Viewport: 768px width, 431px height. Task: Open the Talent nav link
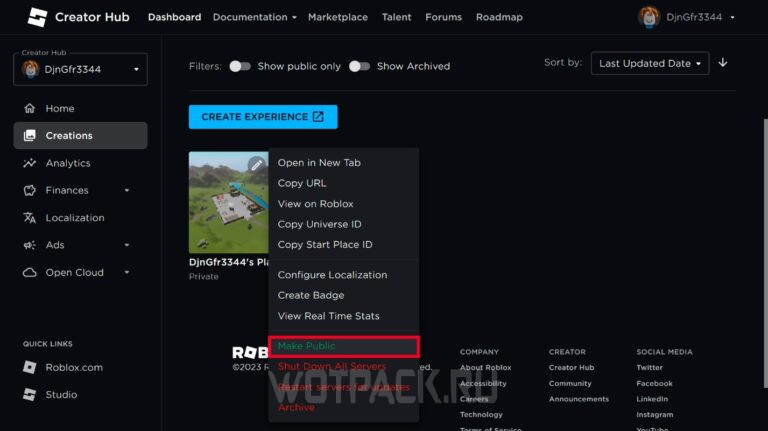click(396, 17)
